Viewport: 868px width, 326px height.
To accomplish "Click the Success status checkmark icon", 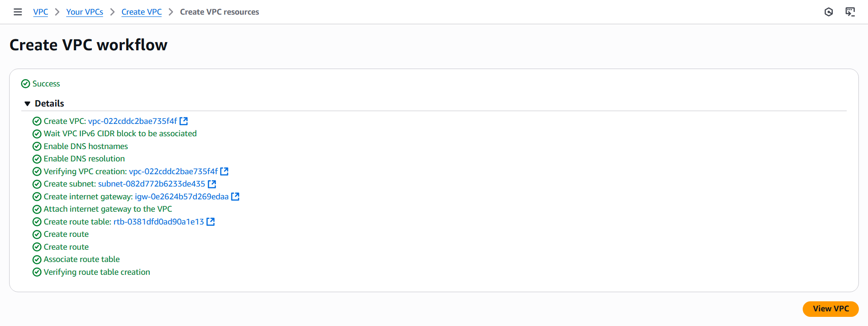I will (x=26, y=84).
